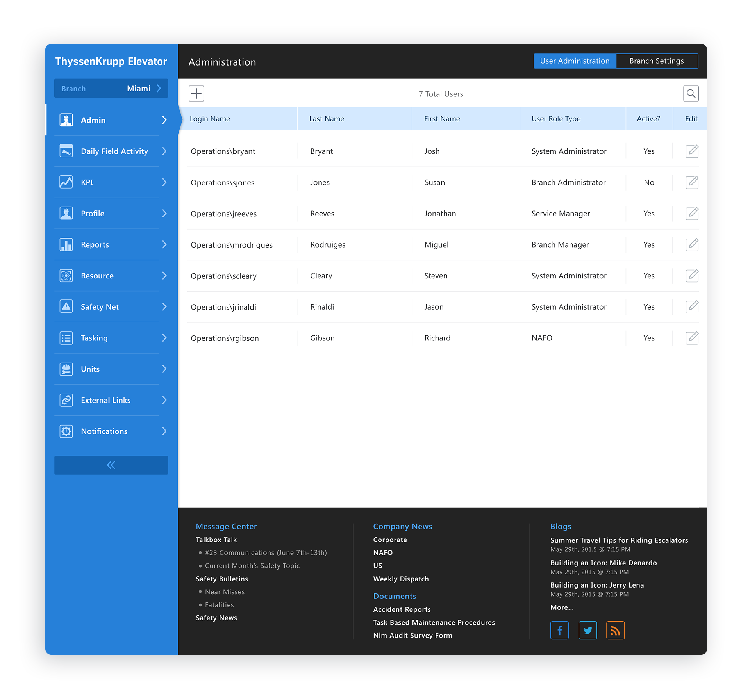Click More... under Blogs
The width and height of the screenshot is (750, 700).
[562, 607]
